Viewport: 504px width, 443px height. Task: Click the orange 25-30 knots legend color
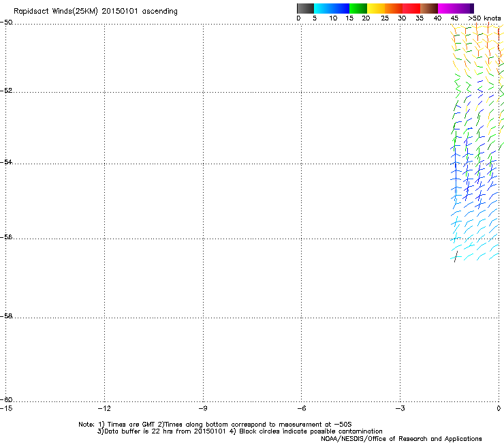394,8
